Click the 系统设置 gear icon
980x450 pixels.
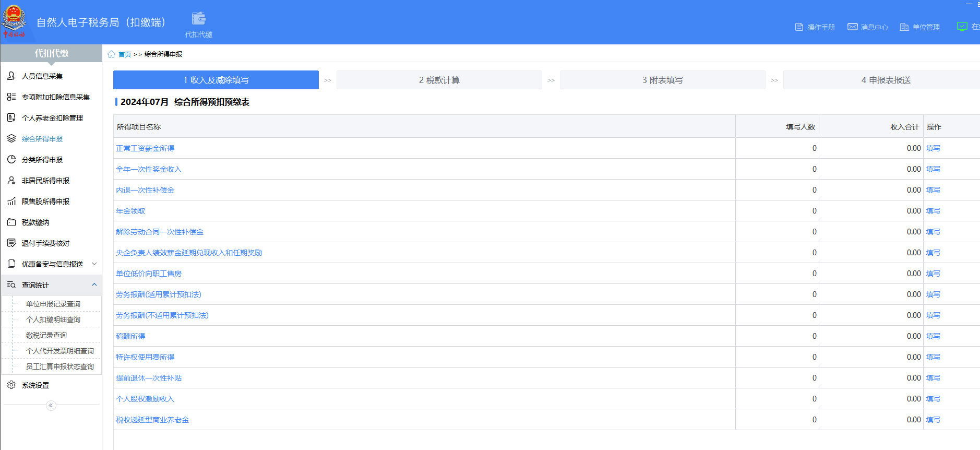pyautogui.click(x=11, y=385)
